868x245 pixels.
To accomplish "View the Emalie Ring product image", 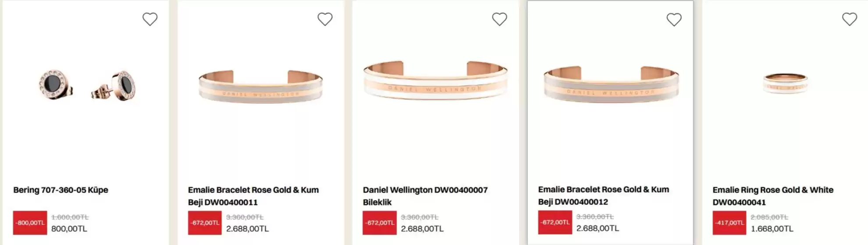I will [786, 83].
